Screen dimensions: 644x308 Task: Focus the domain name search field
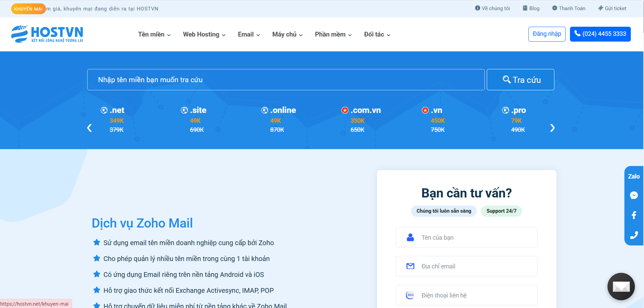pos(286,80)
